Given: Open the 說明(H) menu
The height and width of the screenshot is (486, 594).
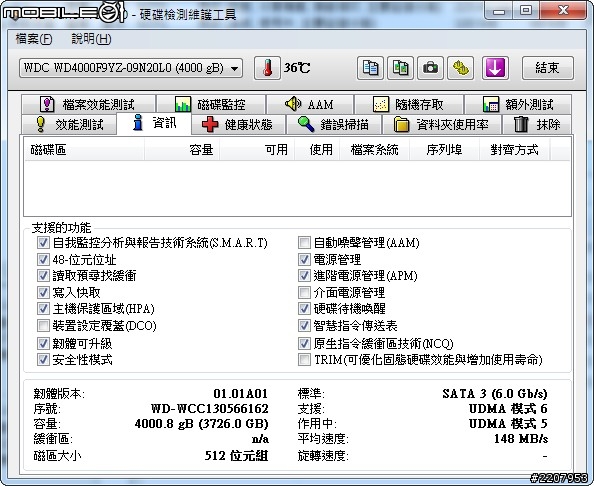Looking at the screenshot, I should (91, 39).
